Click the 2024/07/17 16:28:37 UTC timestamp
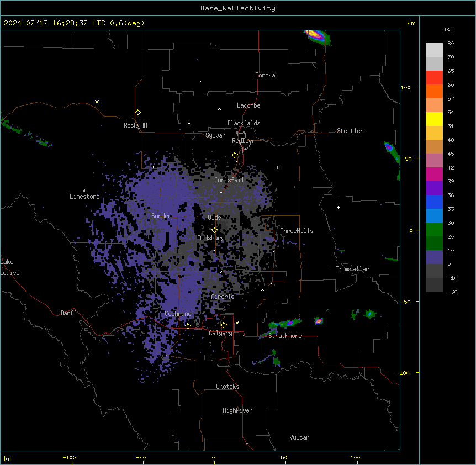 tap(55, 23)
